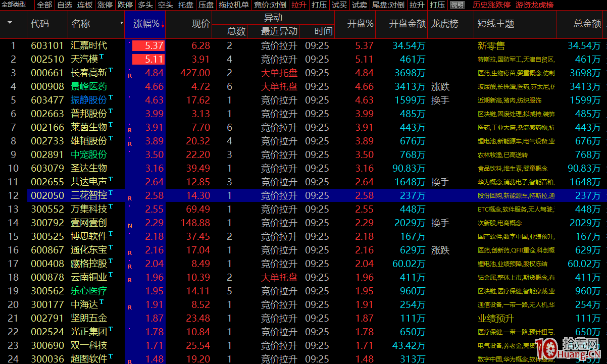Select the 乐心医疗 stock name

(x=89, y=291)
